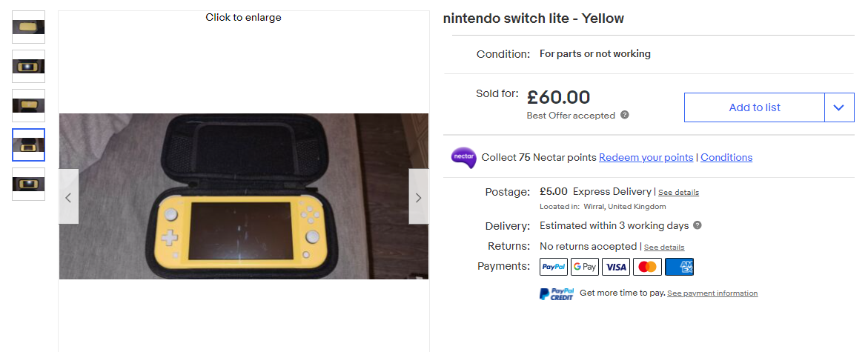868x352 pixels.
Task: Click the Best Offer accepted help icon
Action: tap(625, 115)
